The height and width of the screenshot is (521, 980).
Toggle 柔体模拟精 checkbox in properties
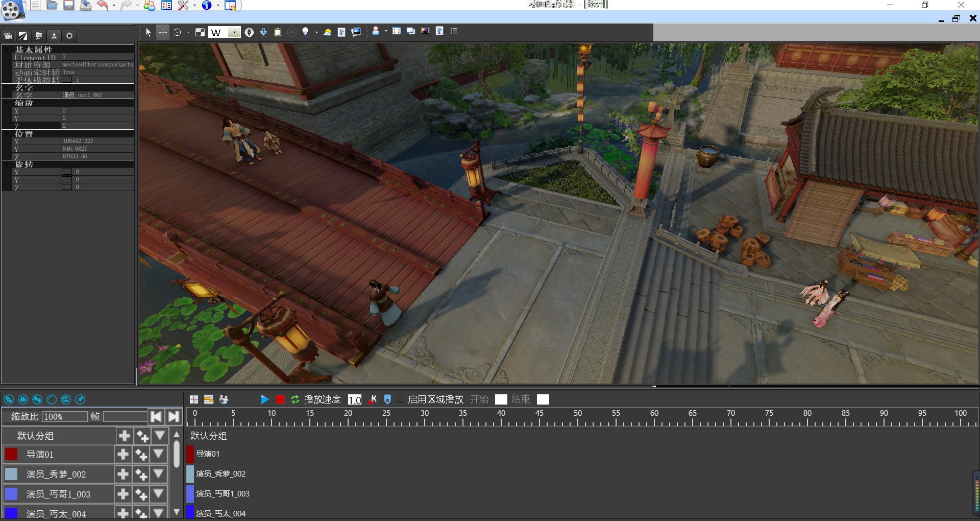pos(67,80)
